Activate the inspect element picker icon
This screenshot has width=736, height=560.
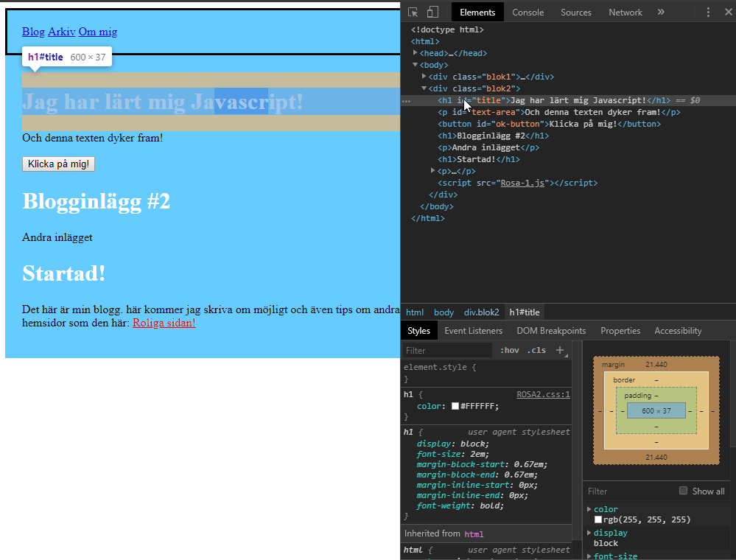coord(413,13)
